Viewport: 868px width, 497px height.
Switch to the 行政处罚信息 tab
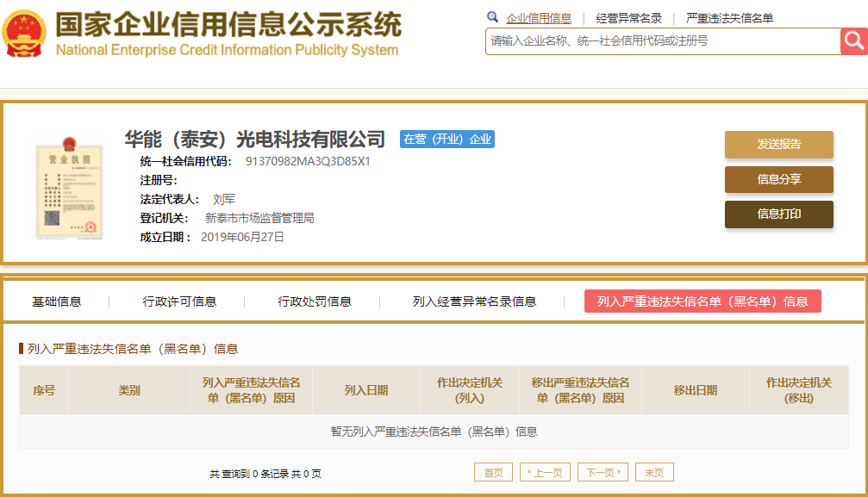[315, 301]
